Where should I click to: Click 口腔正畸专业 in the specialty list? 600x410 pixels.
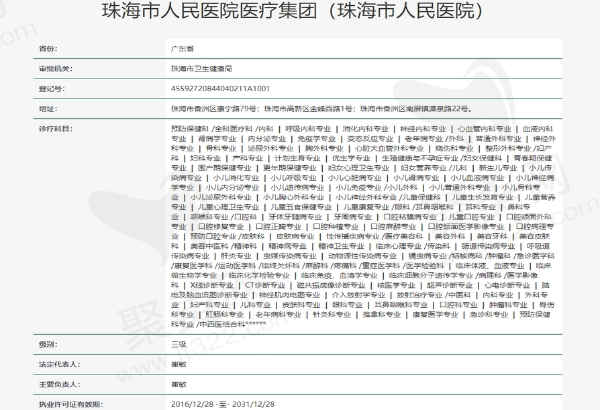pyautogui.click(x=278, y=227)
